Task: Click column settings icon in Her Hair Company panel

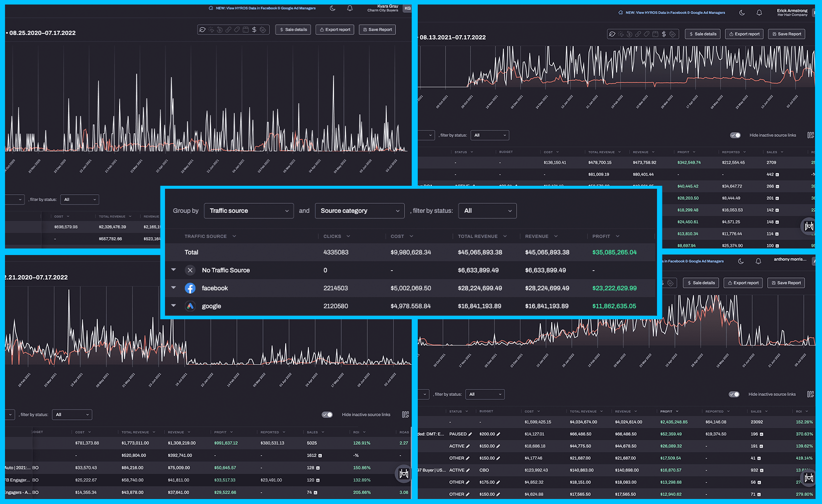Action: coord(811,135)
